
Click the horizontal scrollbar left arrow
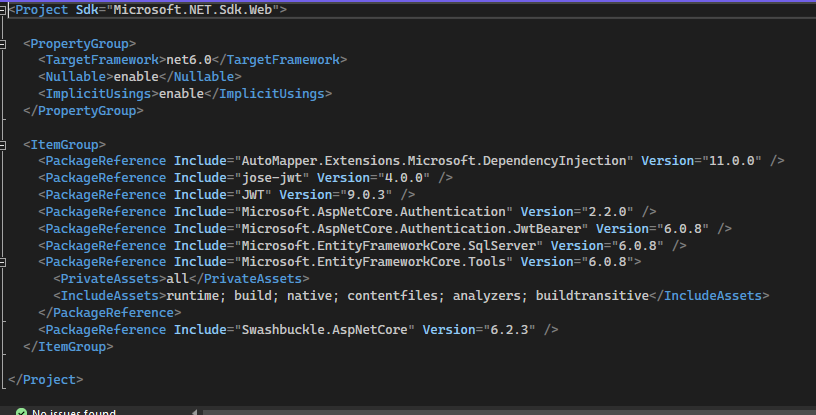(x=195, y=412)
